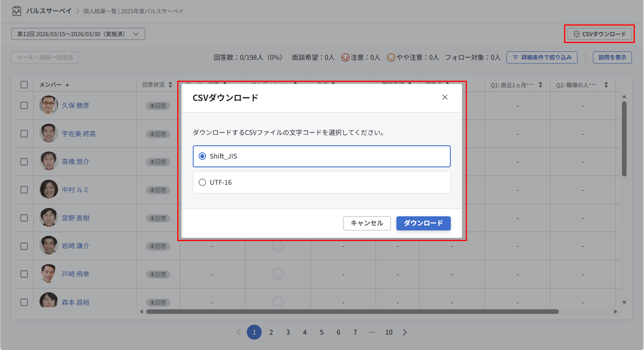Click the 設問を表示 button

click(612, 57)
